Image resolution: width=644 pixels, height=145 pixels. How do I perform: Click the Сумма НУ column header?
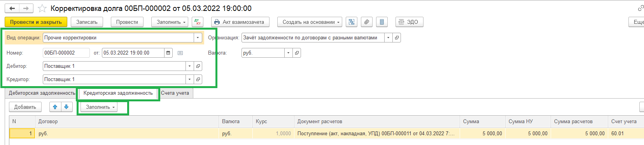[528, 122]
